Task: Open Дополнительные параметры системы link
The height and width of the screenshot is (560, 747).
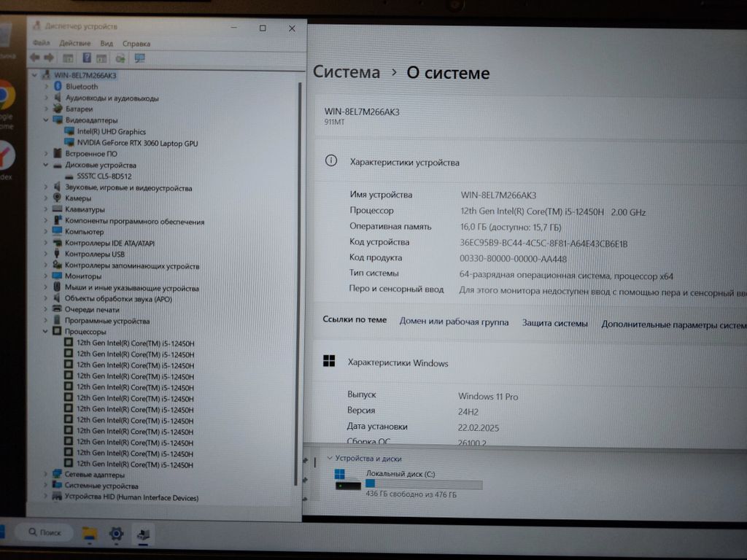Action: (673, 324)
